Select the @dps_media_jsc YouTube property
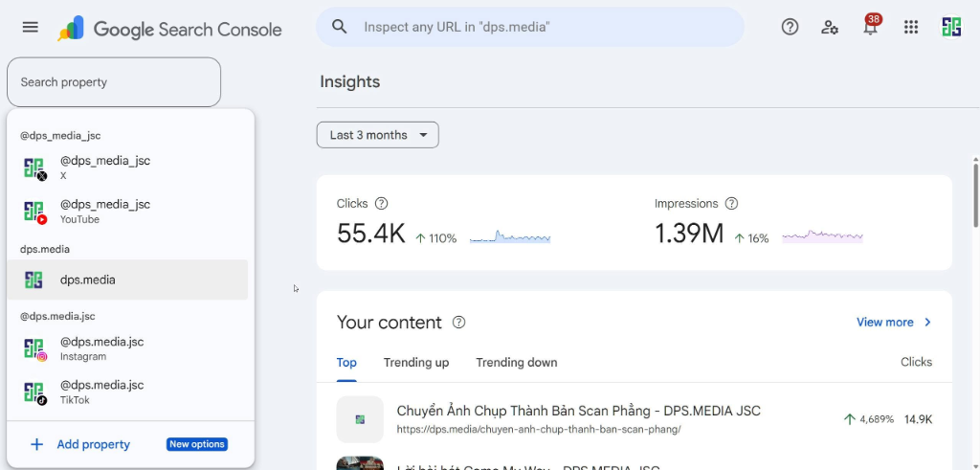This screenshot has height=470, width=980. coord(127,212)
